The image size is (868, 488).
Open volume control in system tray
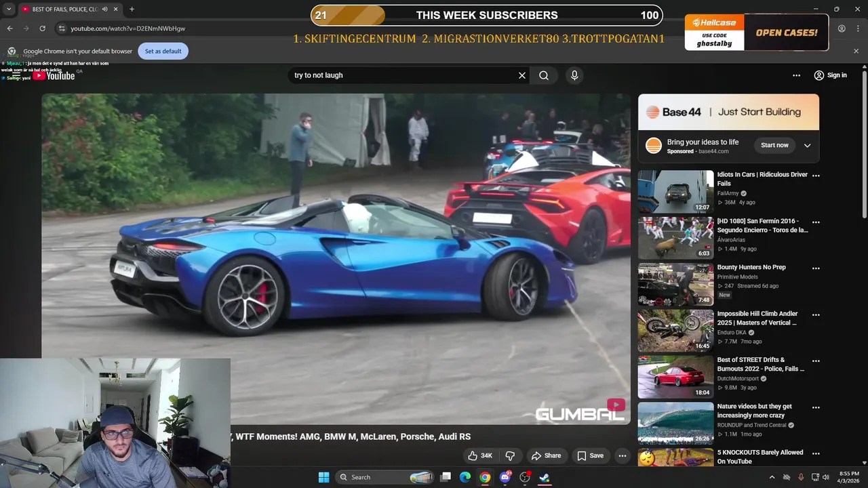826,477
